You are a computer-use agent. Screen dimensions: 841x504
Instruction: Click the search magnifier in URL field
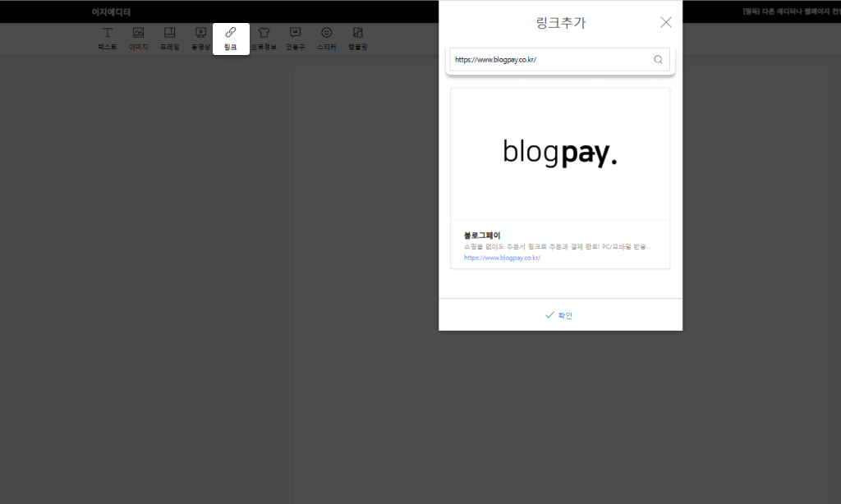(x=658, y=60)
